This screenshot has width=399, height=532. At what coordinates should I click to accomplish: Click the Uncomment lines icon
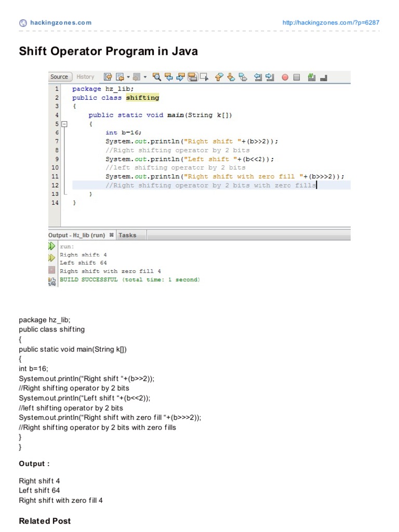(324, 78)
